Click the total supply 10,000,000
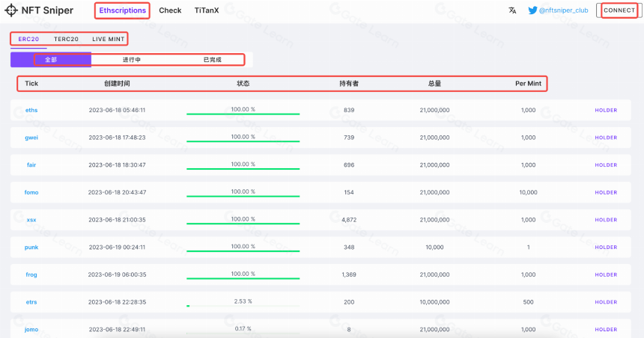Viewport: 644px width, 338px height. [434, 302]
